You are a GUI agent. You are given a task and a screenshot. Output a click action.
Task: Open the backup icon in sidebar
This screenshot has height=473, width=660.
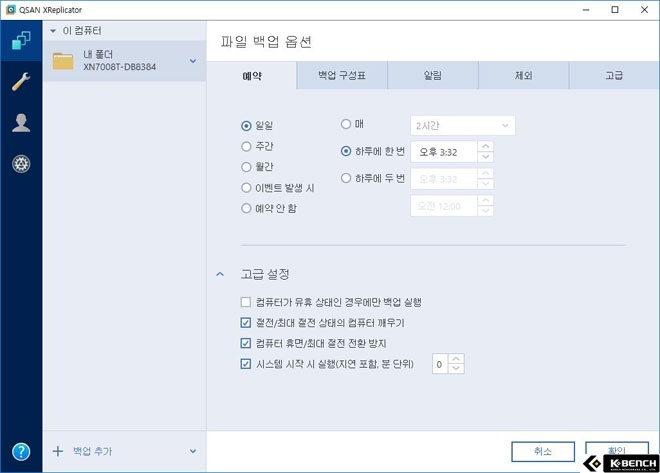21,41
